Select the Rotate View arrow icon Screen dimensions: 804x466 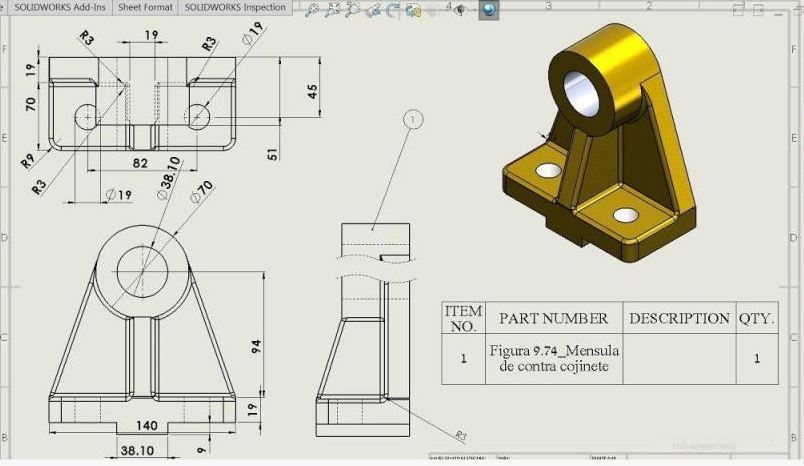393,10
